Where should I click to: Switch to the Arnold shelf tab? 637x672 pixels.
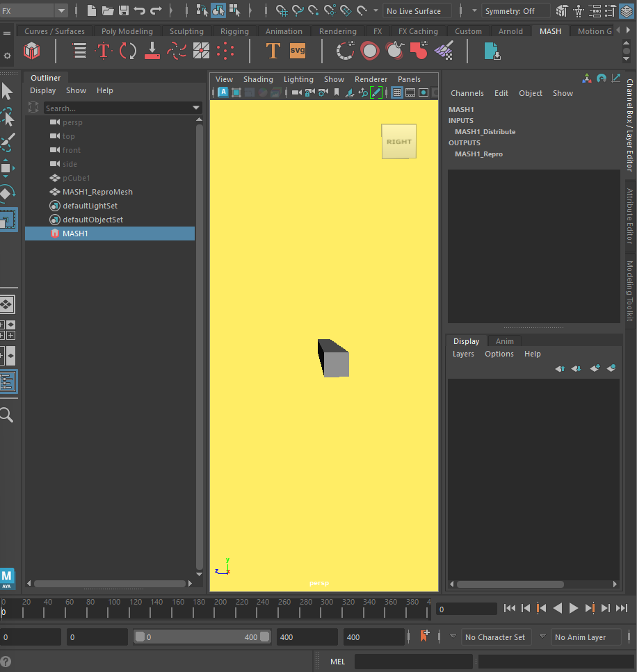[510, 31]
